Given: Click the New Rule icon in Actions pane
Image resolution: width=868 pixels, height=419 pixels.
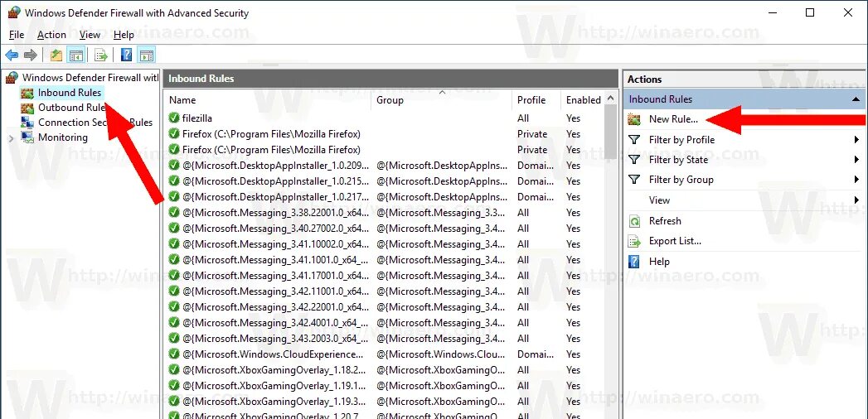Looking at the screenshot, I should pos(635,119).
